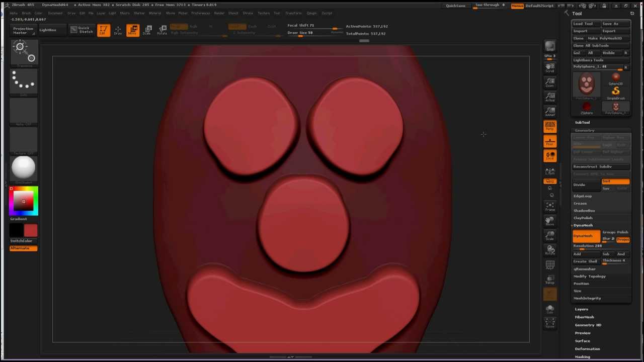
Task: Expand the EdgeLoop subsection
Action: coord(582,196)
